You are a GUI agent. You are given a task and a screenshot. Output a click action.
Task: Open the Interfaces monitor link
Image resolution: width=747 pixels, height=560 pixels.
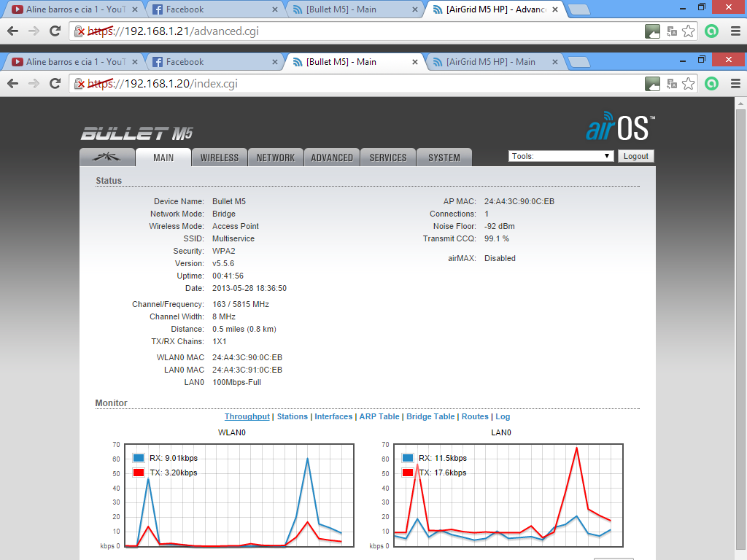[333, 416]
